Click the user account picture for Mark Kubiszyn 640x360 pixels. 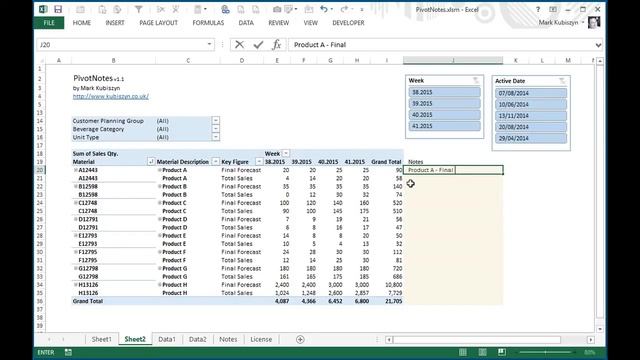click(594, 22)
